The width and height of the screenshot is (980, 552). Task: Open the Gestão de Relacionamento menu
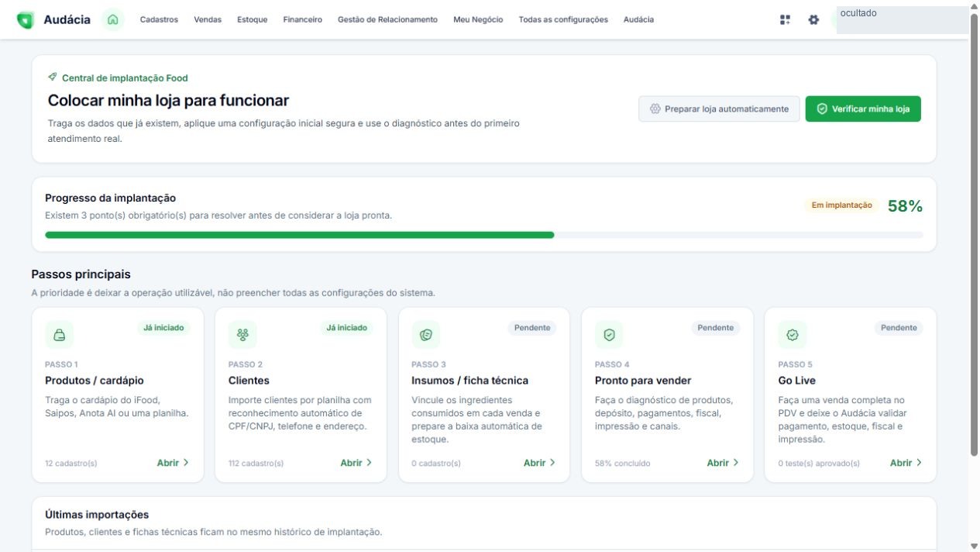[x=387, y=20]
